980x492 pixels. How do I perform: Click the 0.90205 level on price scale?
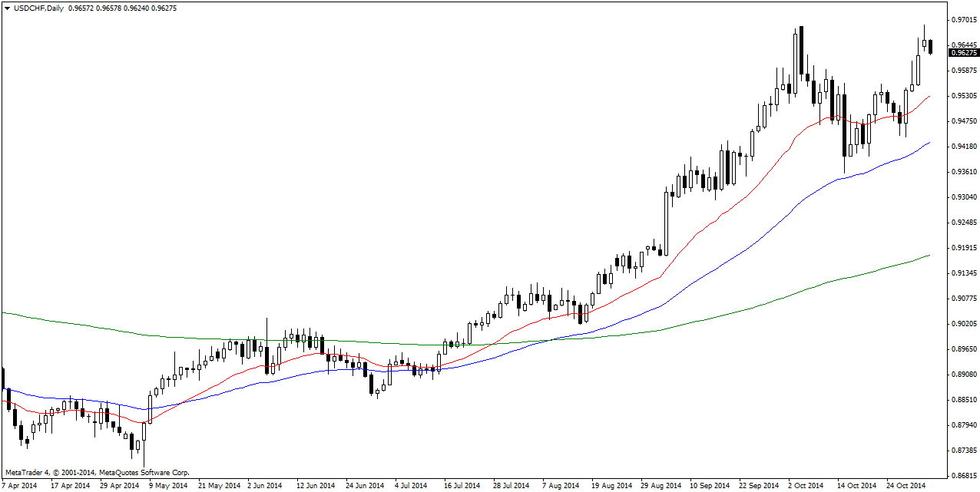(x=965, y=324)
